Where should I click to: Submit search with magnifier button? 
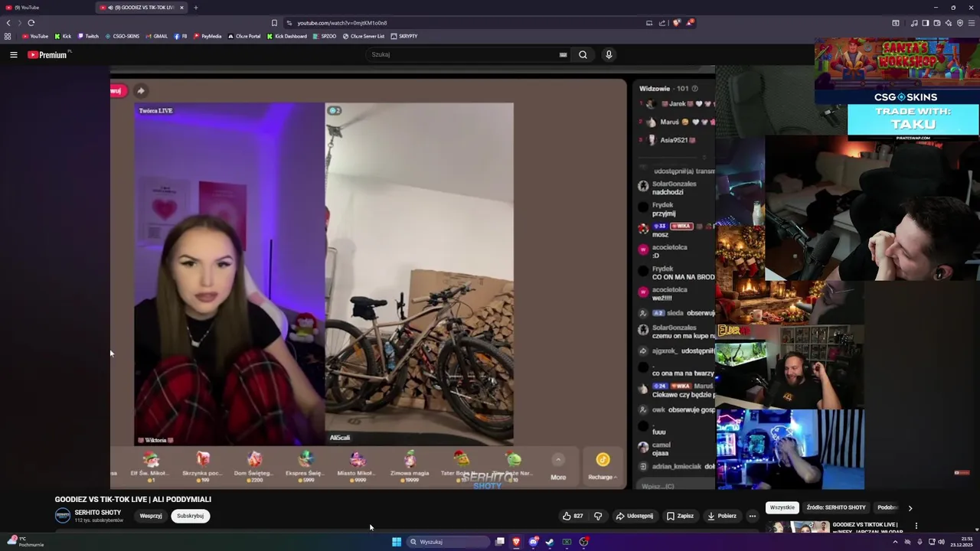[583, 54]
